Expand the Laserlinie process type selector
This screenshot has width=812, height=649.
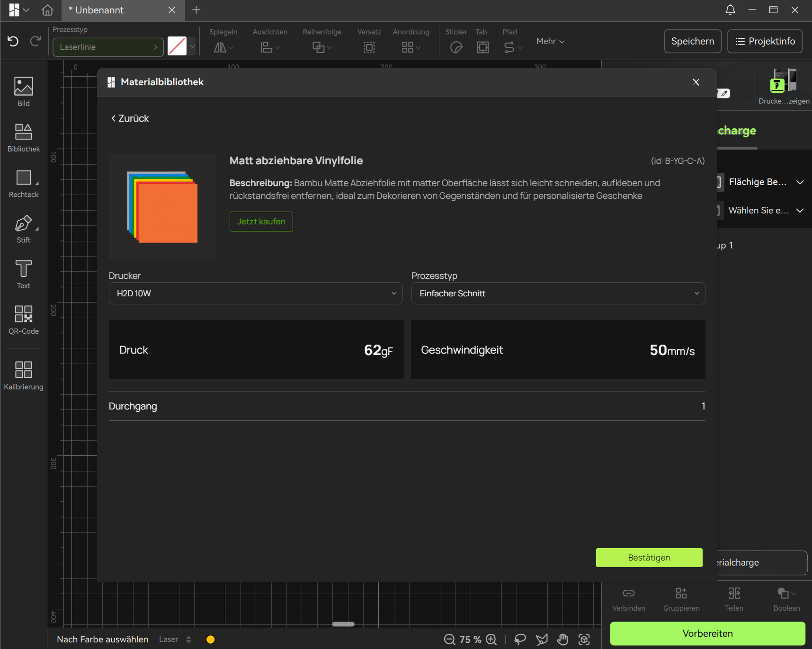click(108, 47)
